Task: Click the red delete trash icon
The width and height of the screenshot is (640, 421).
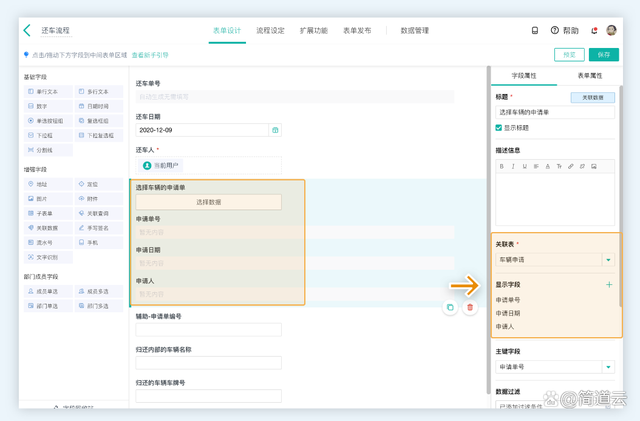Action: point(470,307)
